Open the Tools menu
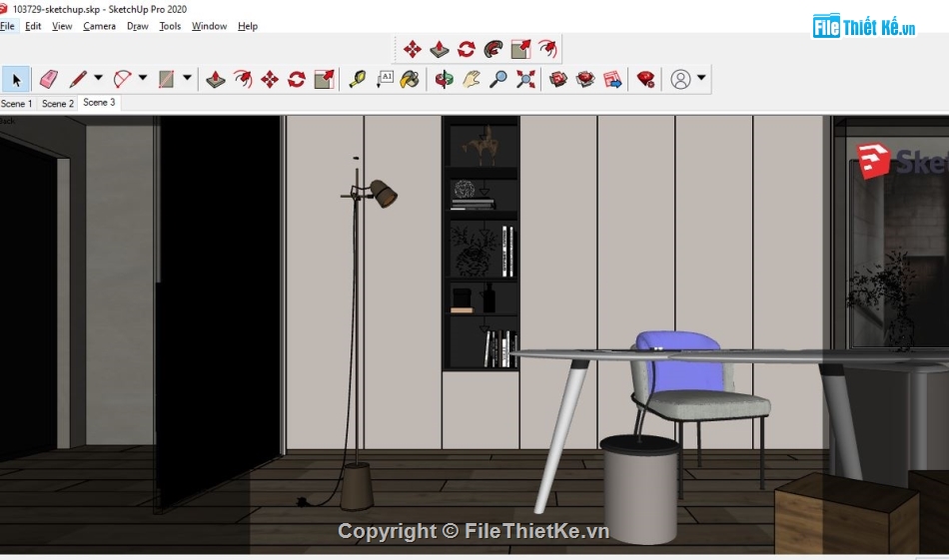Image resolution: width=949 pixels, height=560 pixels. [x=170, y=26]
